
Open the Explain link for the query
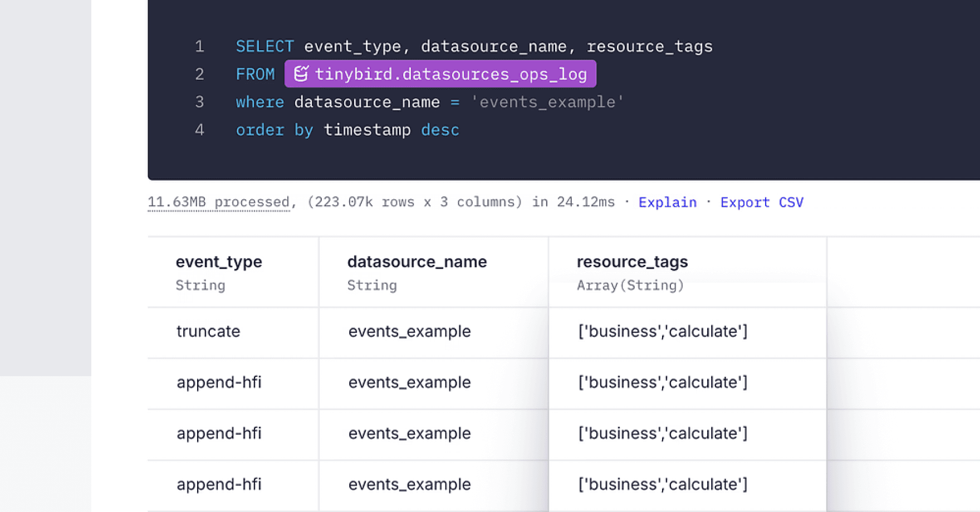(667, 202)
